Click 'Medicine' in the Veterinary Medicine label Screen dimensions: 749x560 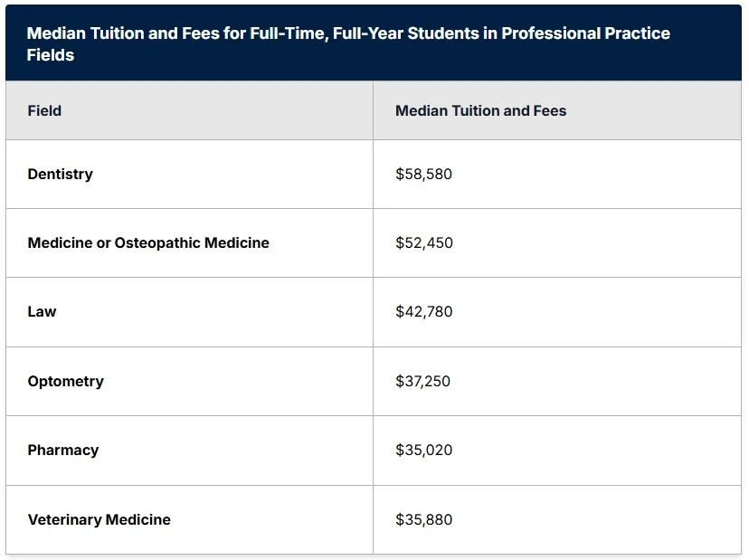(137, 519)
